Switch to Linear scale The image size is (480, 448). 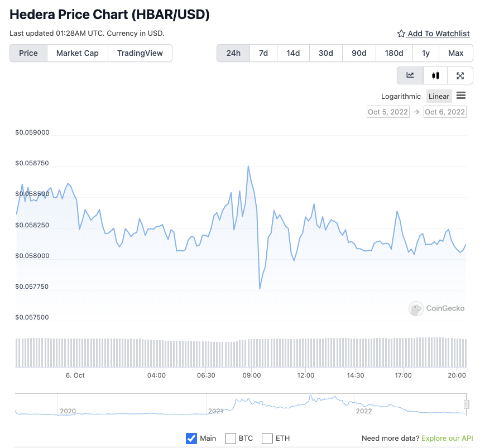[439, 96]
